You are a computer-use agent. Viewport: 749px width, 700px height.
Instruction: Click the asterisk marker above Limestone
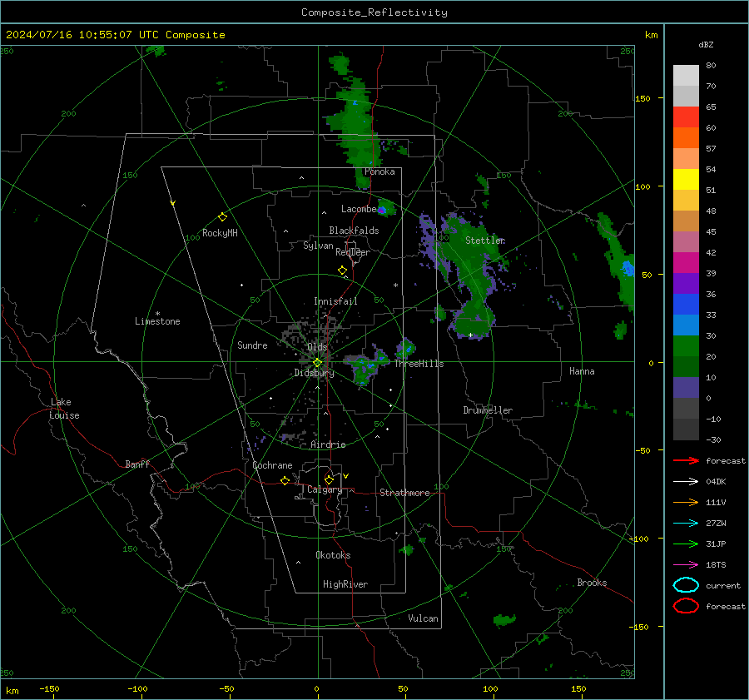tap(157, 314)
